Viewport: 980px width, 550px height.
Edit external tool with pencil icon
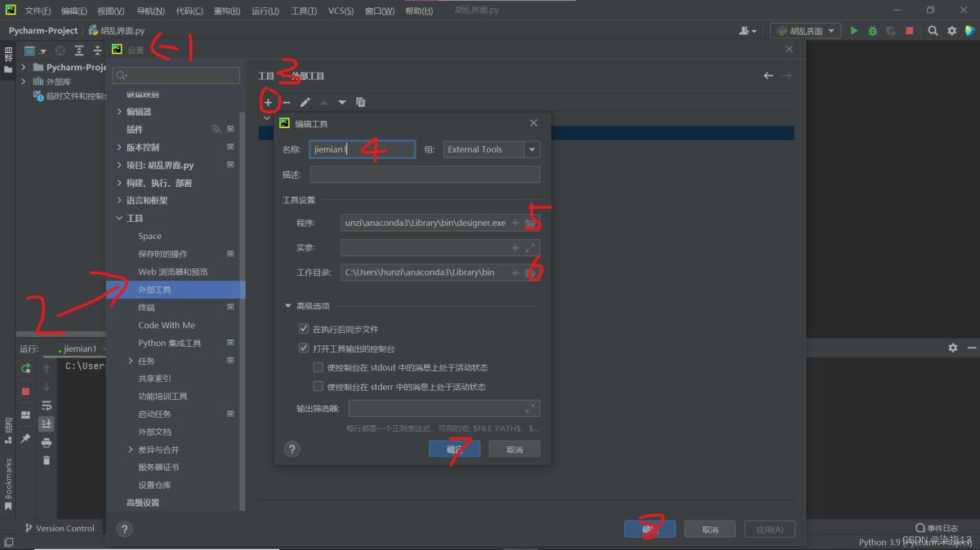pyautogui.click(x=305, y=102)
